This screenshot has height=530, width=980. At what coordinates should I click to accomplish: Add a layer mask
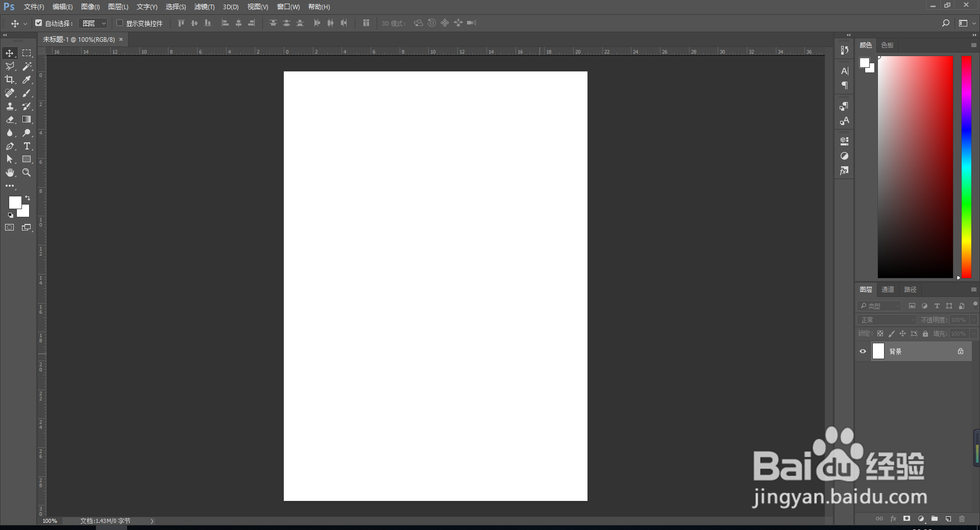coord(906,519)
